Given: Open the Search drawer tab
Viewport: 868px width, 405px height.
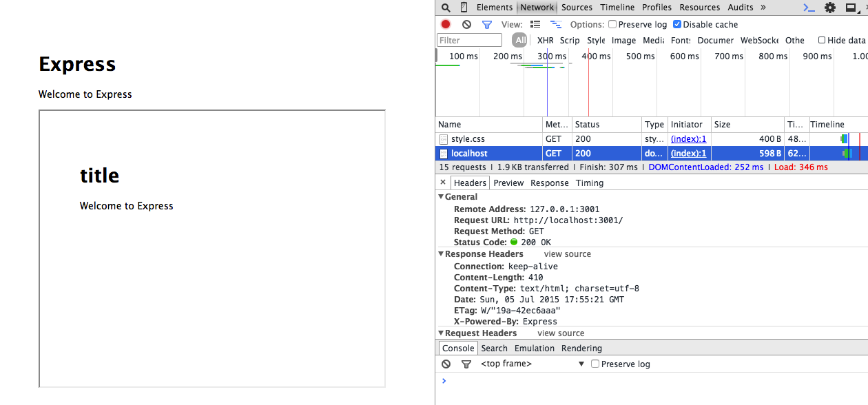Looking at the screenshot, I should [x=494, y=349].
